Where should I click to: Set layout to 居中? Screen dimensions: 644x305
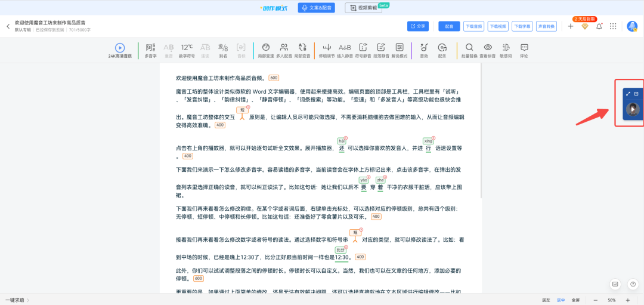click(x=561, y=300)
